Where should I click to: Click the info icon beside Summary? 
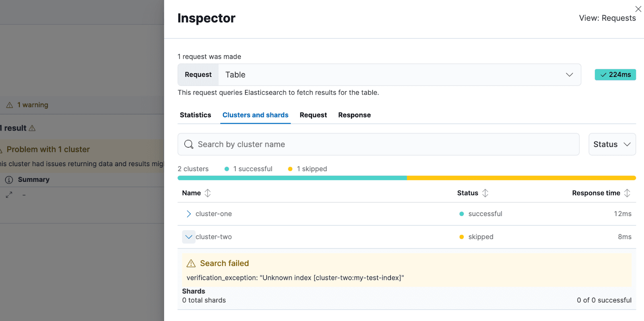(9, 180)
